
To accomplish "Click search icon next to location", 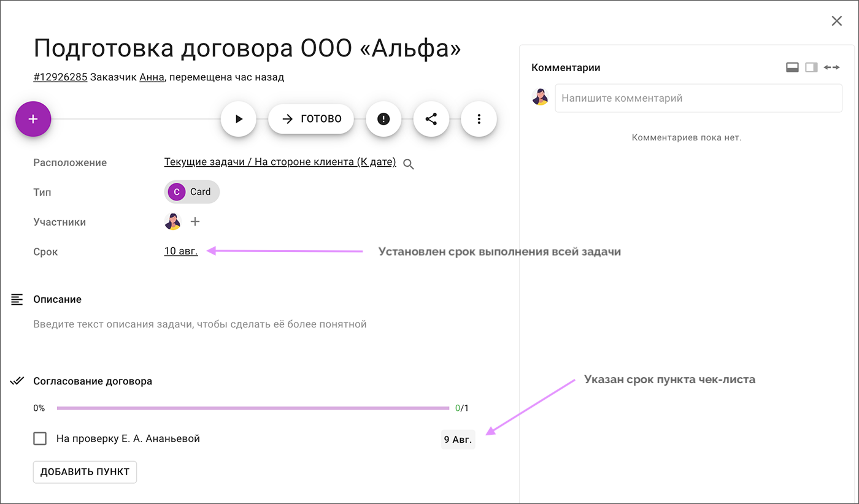I will pos(409,164).
